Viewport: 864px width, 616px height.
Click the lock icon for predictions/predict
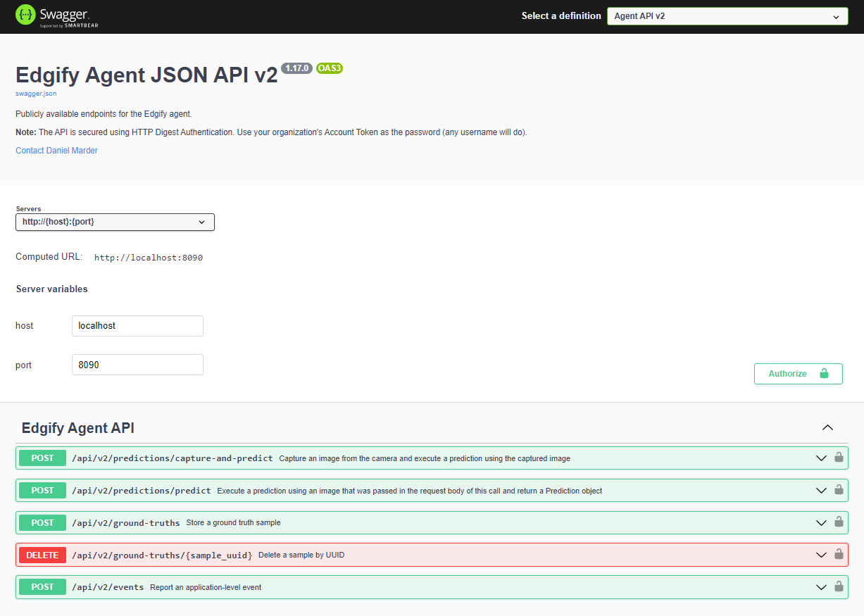pyautogui.click(x=839, y=490)
